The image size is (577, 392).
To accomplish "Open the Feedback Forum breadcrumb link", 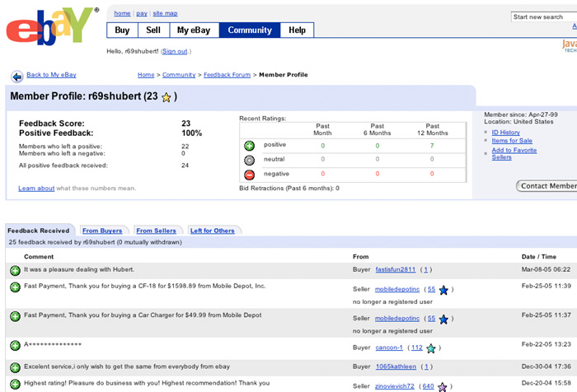I will [227, 75].
